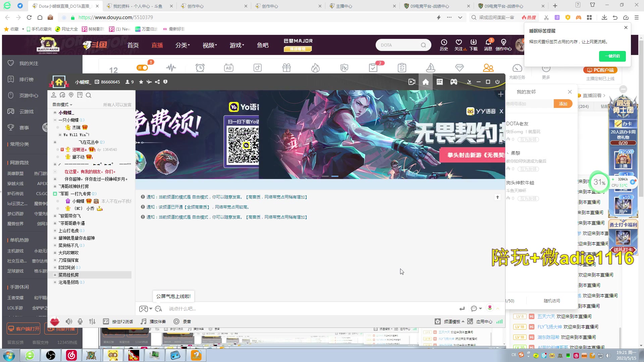Close the 我的友邻 panel
Image resolution: width=644 pixels, height=362 pixels.
click(570, 92)
